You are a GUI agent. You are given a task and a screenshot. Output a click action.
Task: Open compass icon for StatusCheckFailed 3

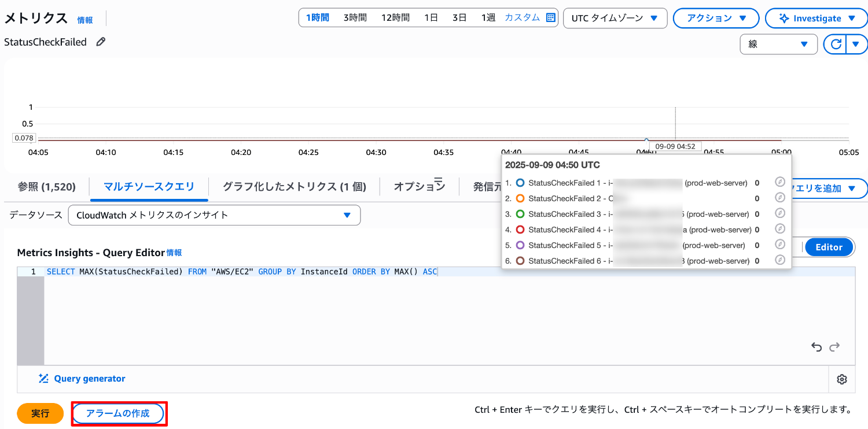779,213
